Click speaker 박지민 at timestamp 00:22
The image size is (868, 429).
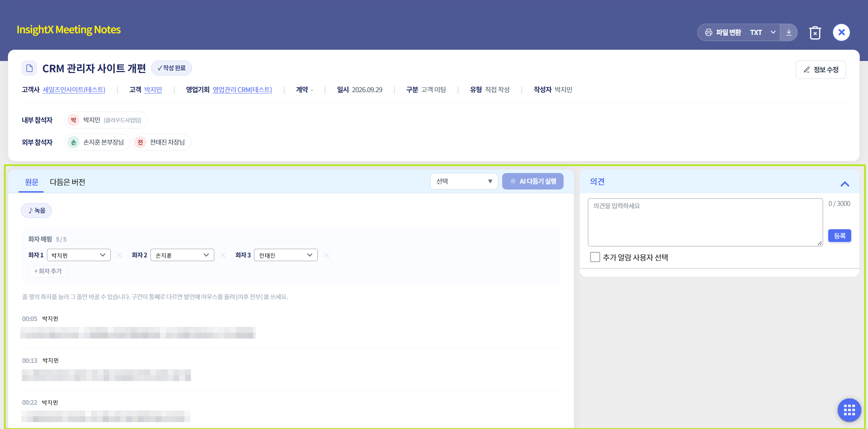(x=50, y=402)
